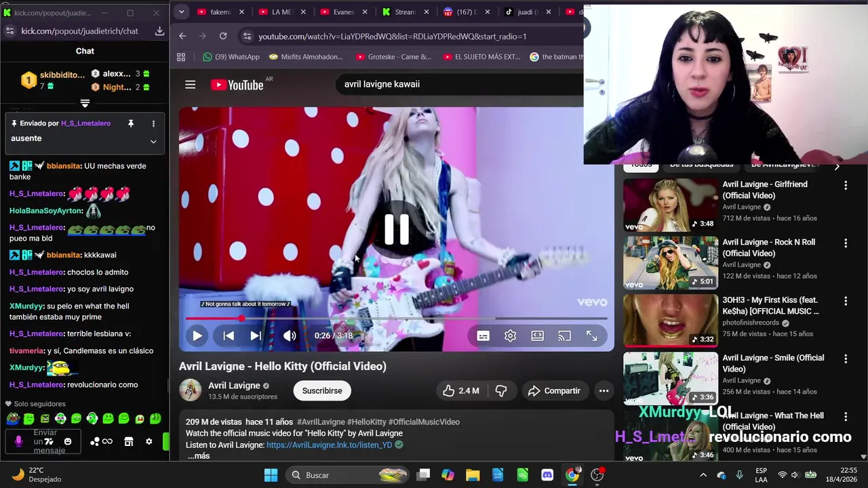Close the 'fakemi' tab
The image size is (868, 488).
coord(241,12)
